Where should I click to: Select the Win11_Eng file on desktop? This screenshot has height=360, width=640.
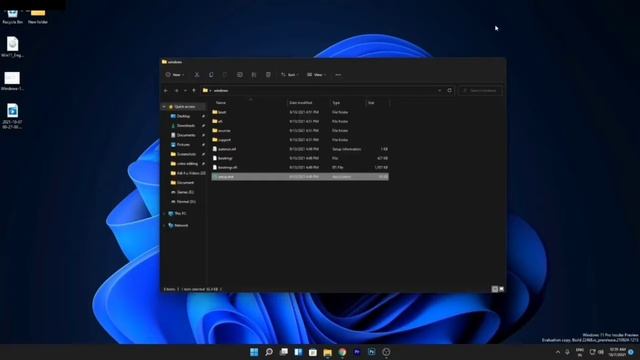point(12,47)
